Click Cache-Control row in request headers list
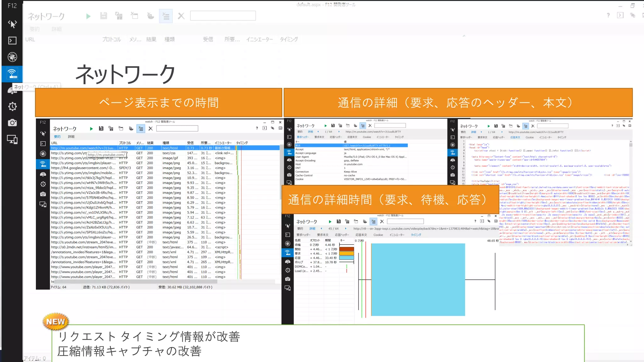Viewport: 644px width, 362px height. (351, 175)
